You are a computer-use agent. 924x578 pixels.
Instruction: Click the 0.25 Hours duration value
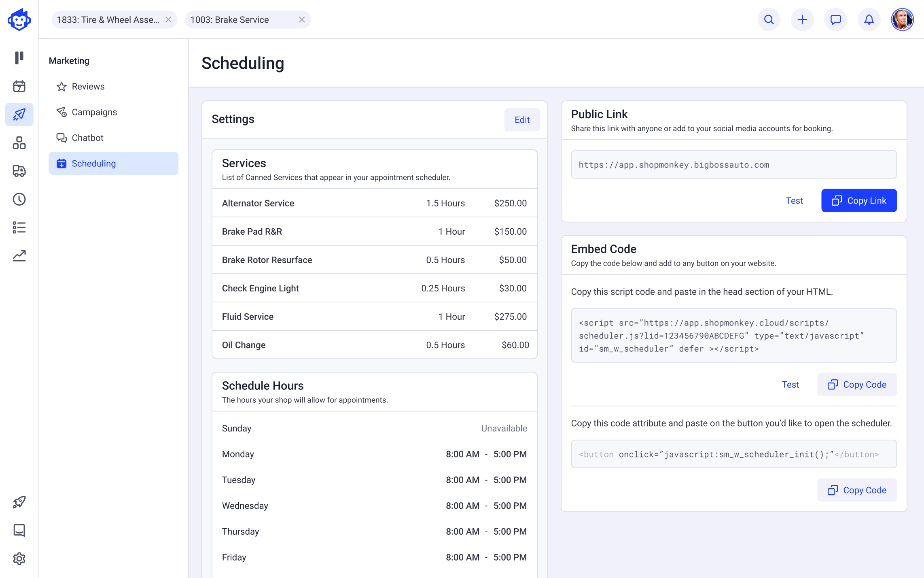(443, 288)
